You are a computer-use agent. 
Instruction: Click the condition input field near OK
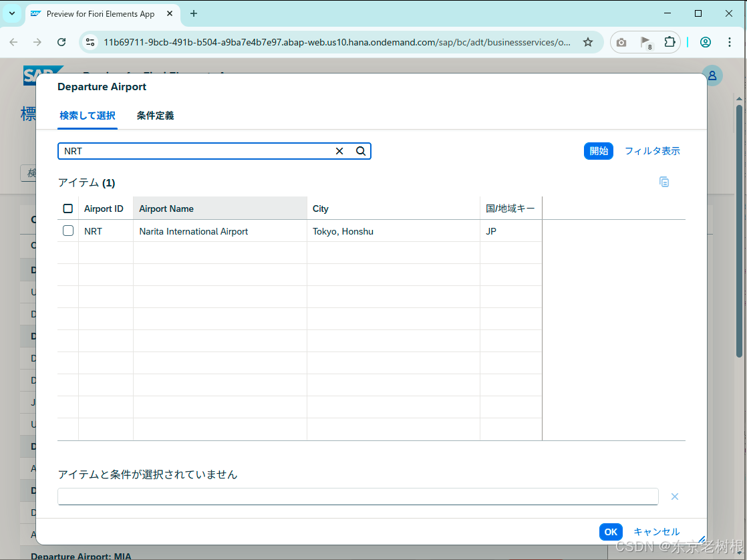click(x=357, y=497)
